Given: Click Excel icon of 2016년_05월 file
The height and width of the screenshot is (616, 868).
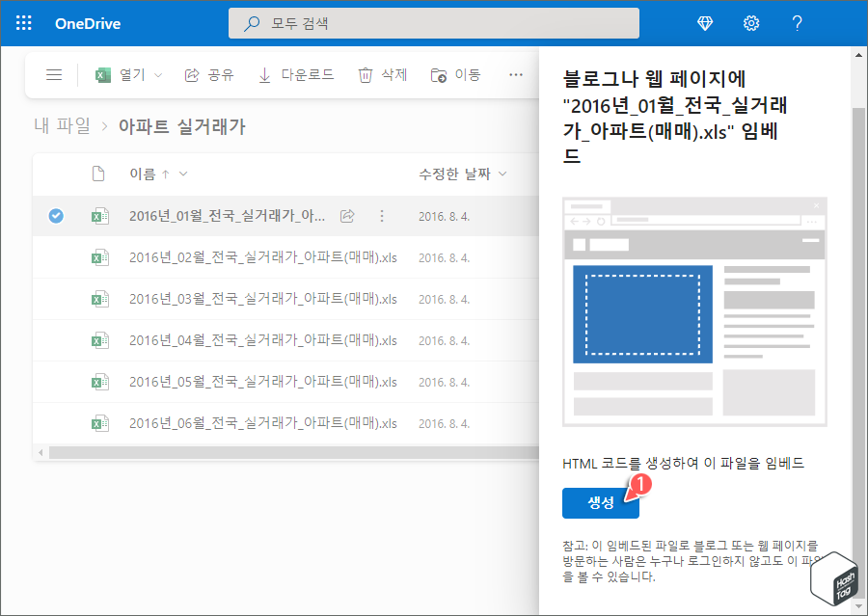Looking at the screenshot, I should (x=100, y=382).
